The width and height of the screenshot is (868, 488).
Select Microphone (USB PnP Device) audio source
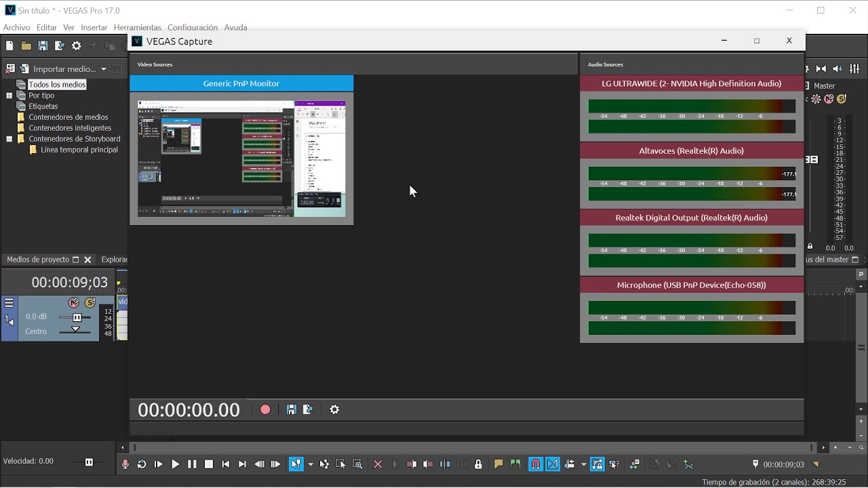click(692, 285)
